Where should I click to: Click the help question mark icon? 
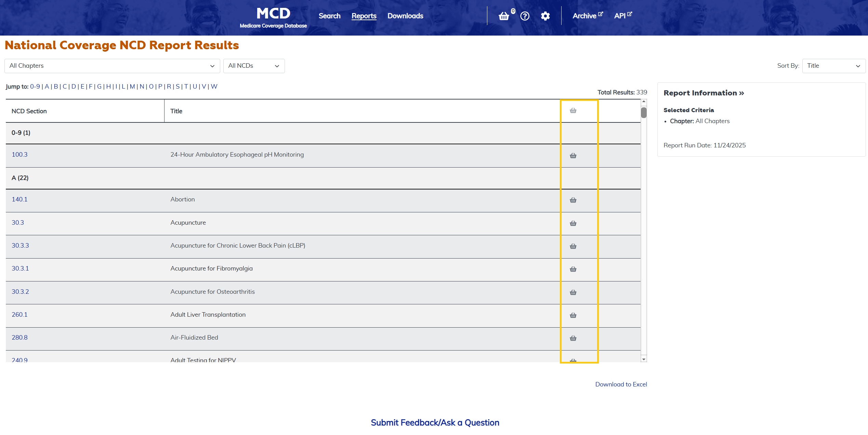pyautogui.click(x=525, y=16)
